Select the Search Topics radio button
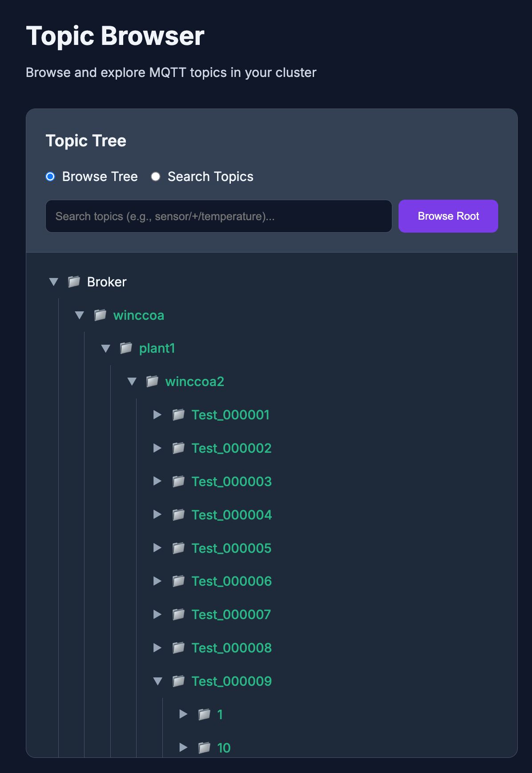The width and height of the screenshot is (532, 773). pyautogui.click(x=156, y=177)
